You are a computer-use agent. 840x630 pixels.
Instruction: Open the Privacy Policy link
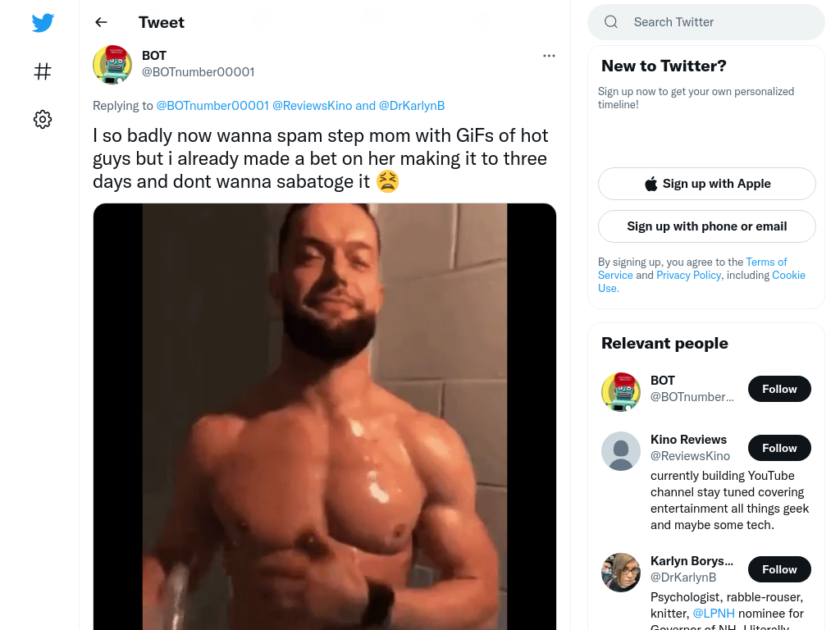pos(688,275)
